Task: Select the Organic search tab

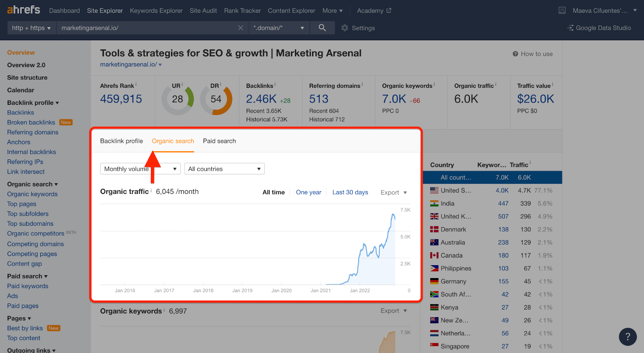Action: (x=173, y=141)
